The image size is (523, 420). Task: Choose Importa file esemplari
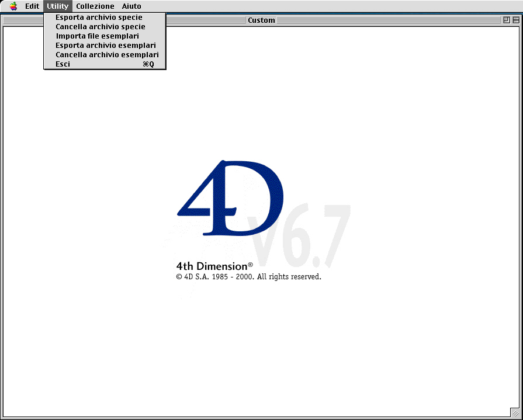(x=105, y=36)
